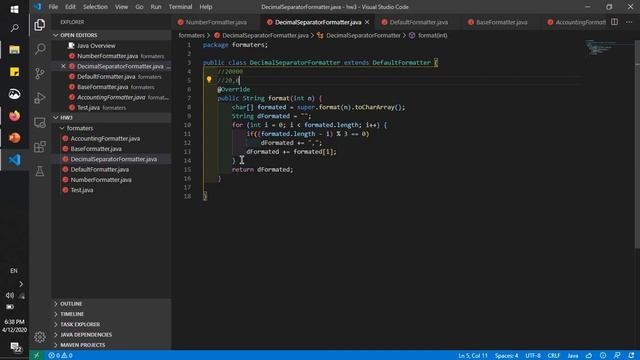Open the Selection menu
The width and height of the screenshot is (640, 360).
(x=95, y=7)
